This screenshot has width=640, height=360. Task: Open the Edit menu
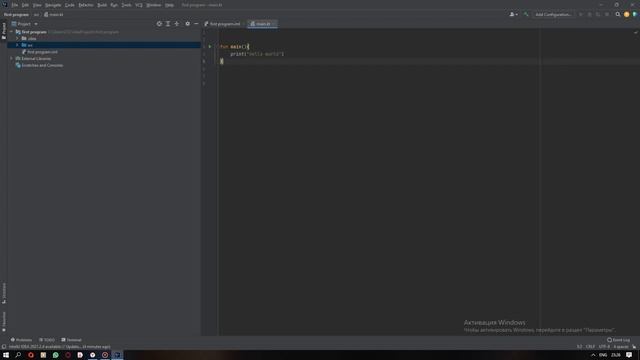click(x=25, y=5)
